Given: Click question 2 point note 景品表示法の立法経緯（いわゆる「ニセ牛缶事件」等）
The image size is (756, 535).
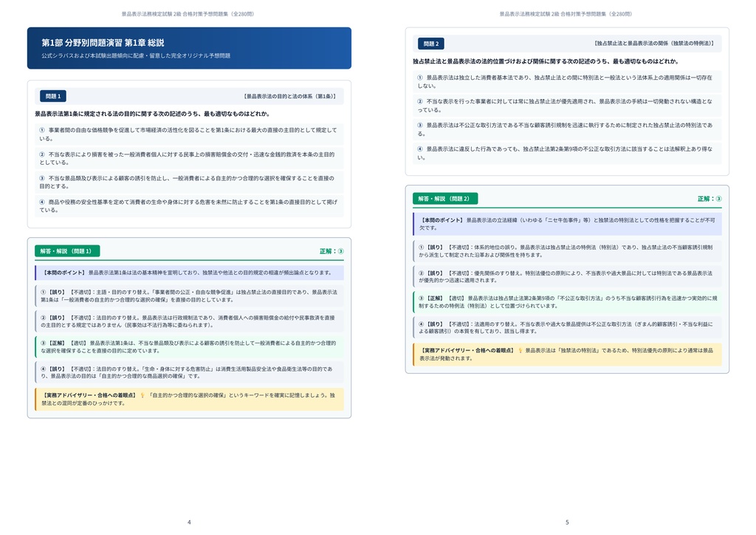Looking at the screenshot, I should point(568,224).
